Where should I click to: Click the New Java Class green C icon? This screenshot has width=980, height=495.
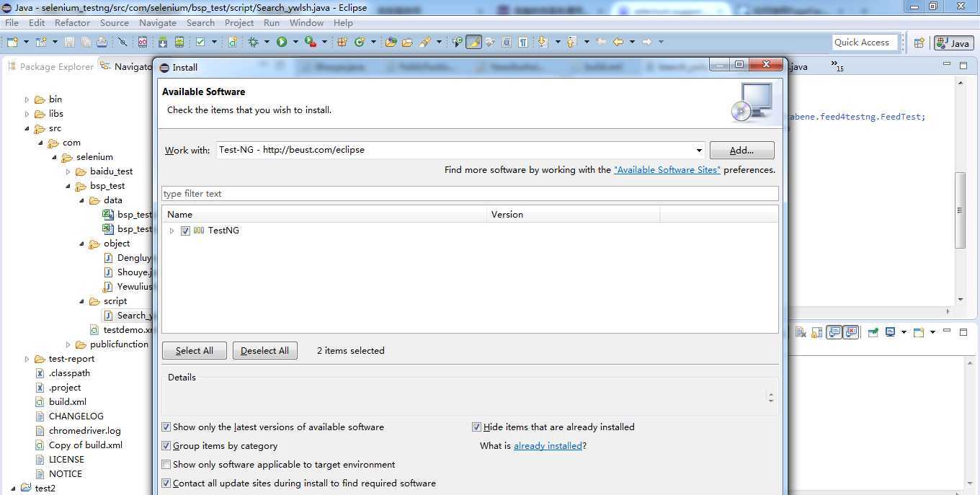359,42
